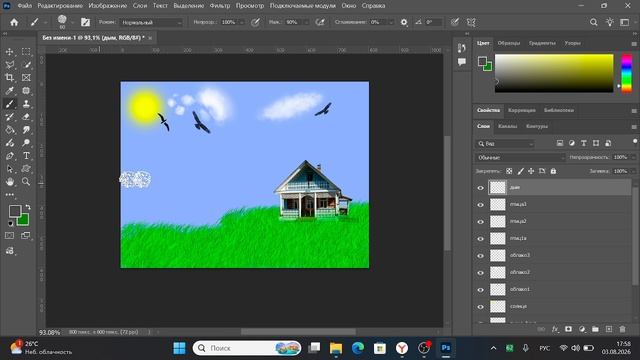The image size is (640, 360).
Task: Select the Path Selection tool
Action: click(9, 169)
